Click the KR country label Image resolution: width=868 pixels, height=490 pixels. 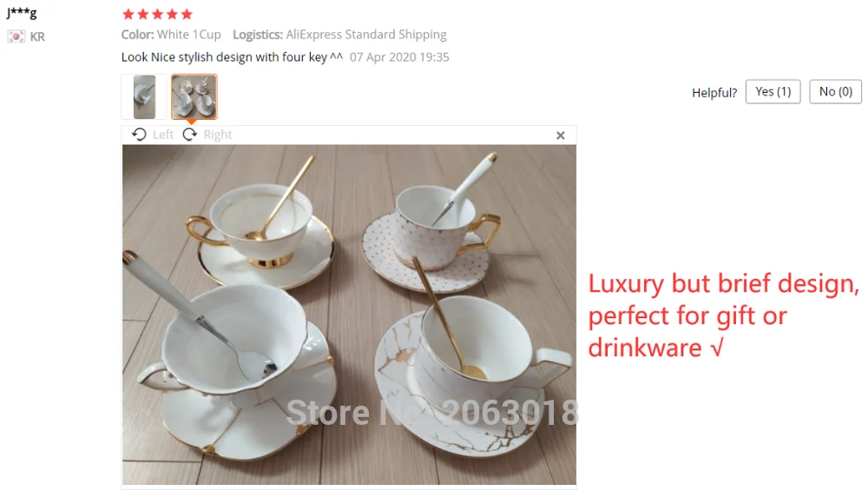(37, 36)
